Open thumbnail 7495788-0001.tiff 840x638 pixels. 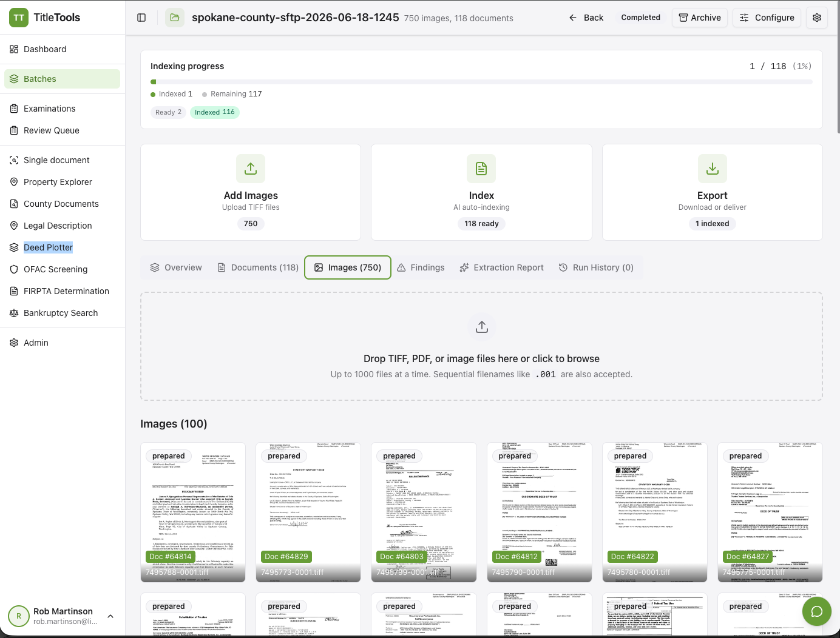coord(193,512)
